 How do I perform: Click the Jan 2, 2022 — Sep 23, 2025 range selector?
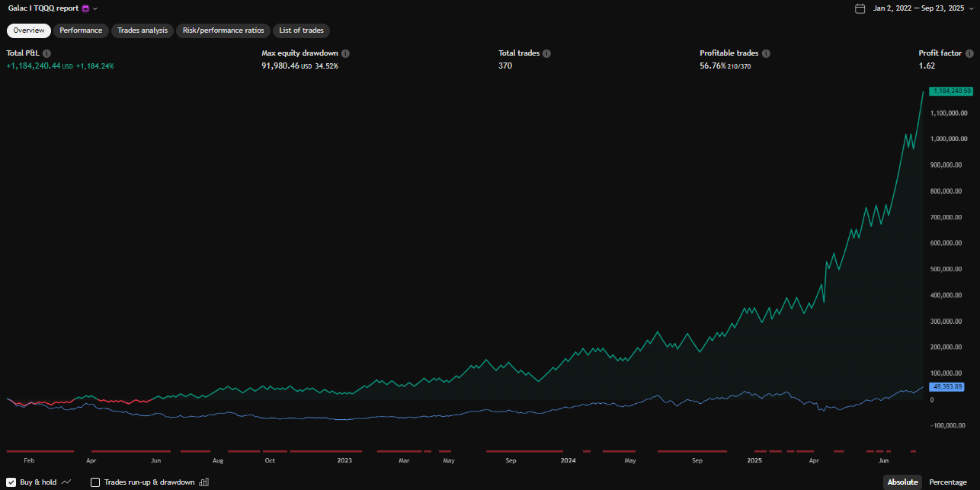pos(918,8)
